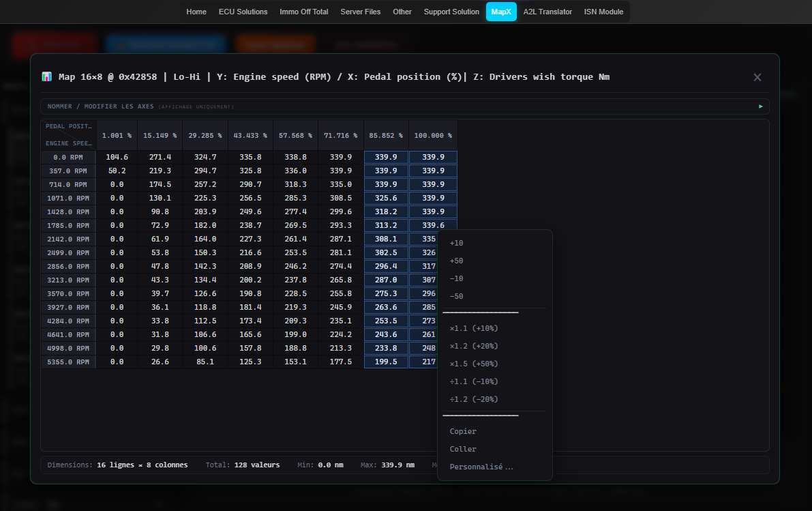Viewport: 812px width, 511px height.
Task: Apply +10 from context menu
Action: point(494,243)
